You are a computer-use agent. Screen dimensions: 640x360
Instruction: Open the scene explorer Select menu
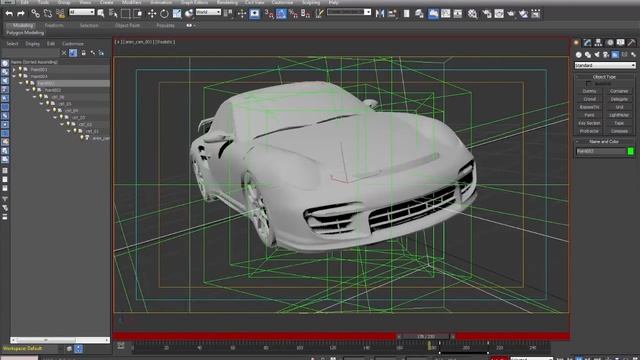12,44
